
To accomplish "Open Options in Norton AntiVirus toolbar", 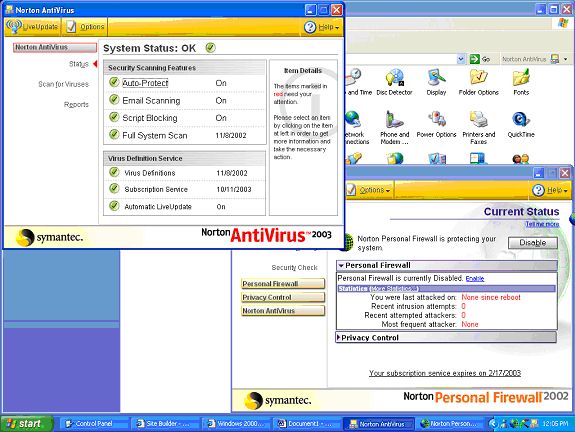I will 86,27.
